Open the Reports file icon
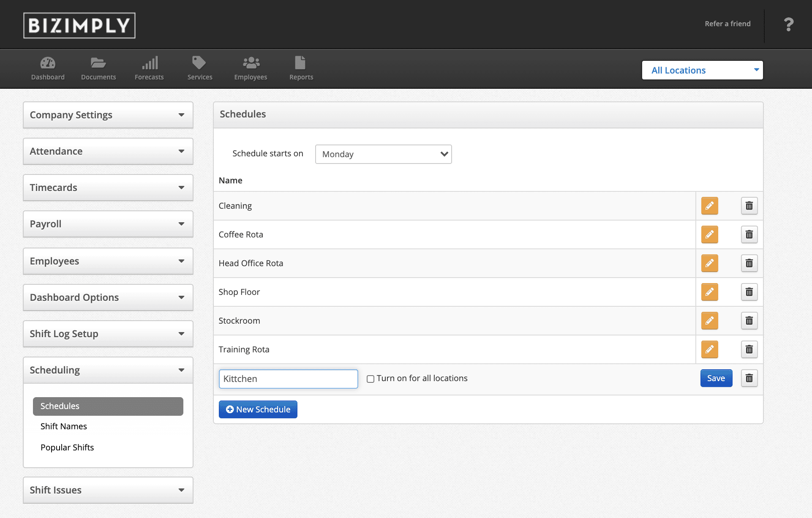812x518 pixels. [x=300, y=63]
